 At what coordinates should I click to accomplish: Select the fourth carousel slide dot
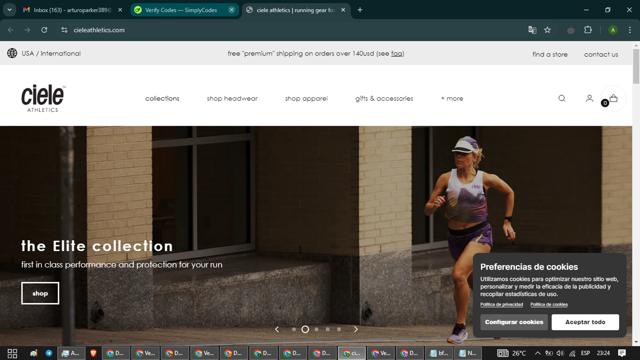pyautogui.click(x=327, y=329)
